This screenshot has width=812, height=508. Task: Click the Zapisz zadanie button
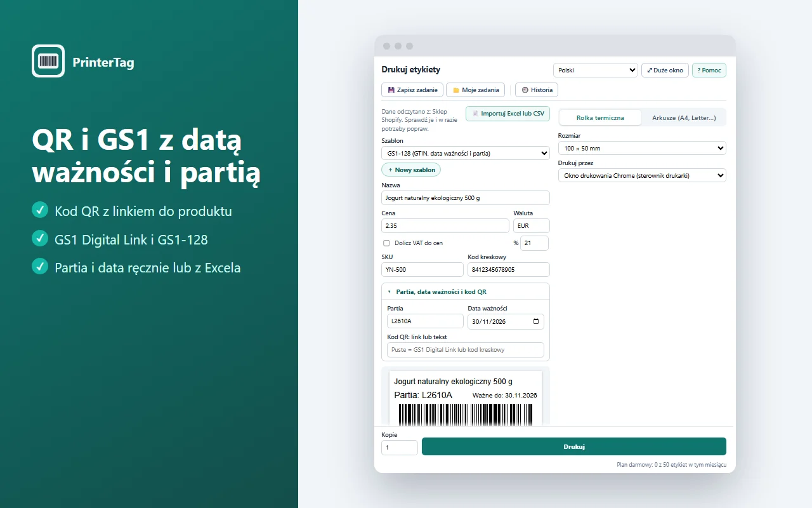pos(412,90)
